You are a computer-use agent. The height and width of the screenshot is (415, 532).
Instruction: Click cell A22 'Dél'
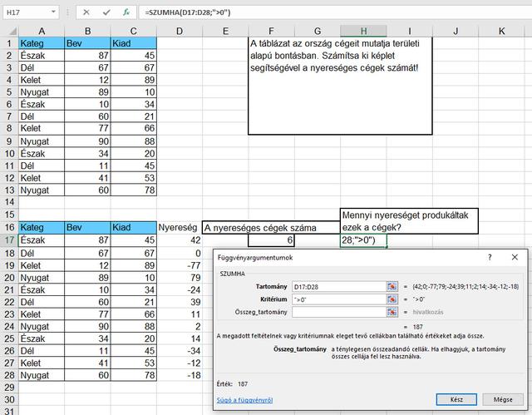point(42,302)
